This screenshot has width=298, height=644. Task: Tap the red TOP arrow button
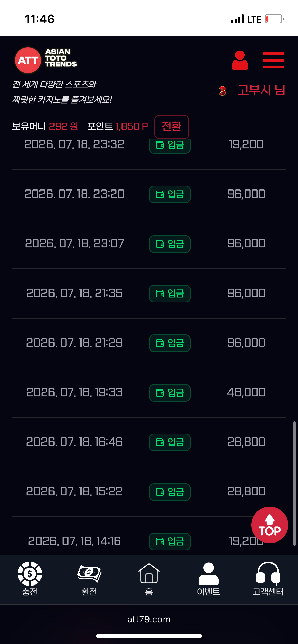(269, 525)
